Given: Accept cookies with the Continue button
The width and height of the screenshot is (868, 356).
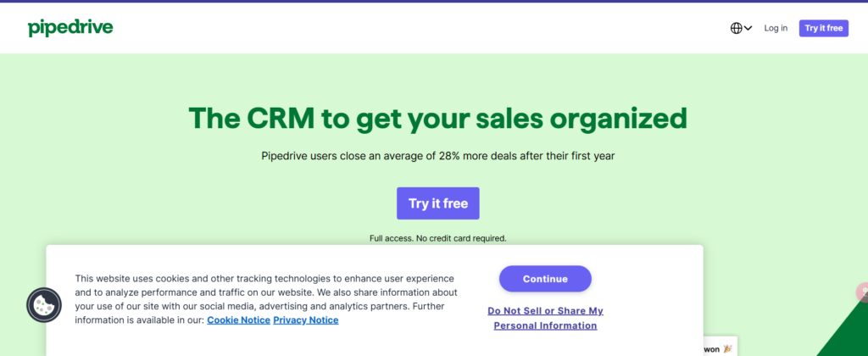Looking at the screenshot, I should 545,278.
